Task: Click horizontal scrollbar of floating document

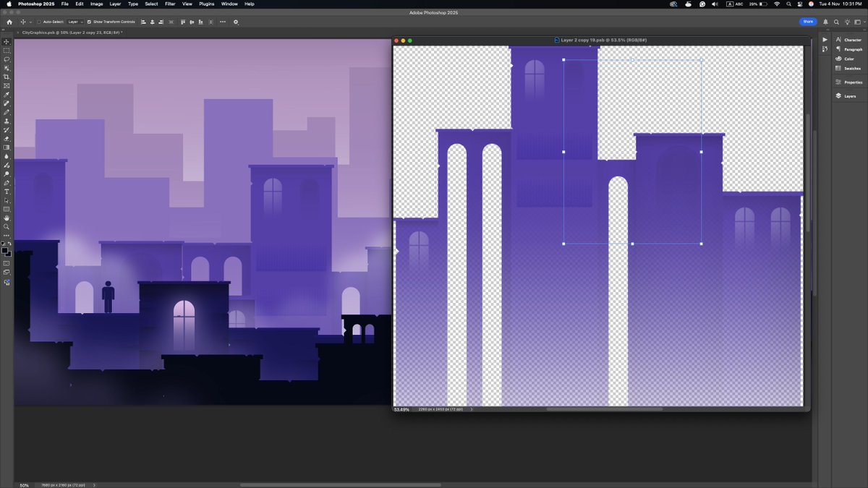Action: tap(604, 409)
